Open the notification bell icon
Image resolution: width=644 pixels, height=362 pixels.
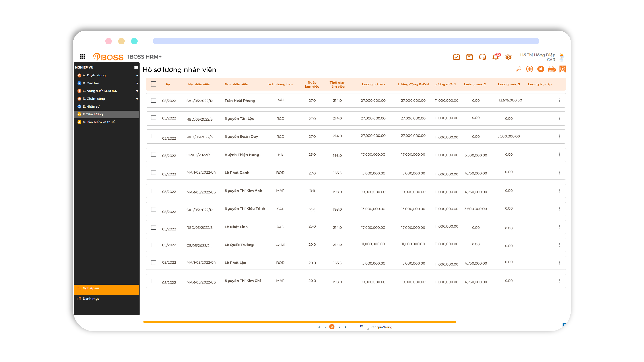tap(495, 57)
